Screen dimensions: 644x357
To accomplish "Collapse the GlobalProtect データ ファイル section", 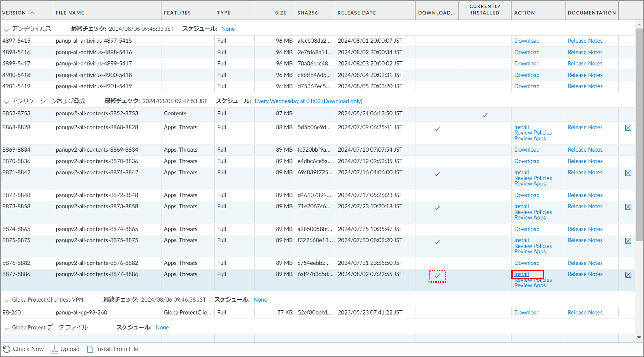I will [x=6, y=328].
